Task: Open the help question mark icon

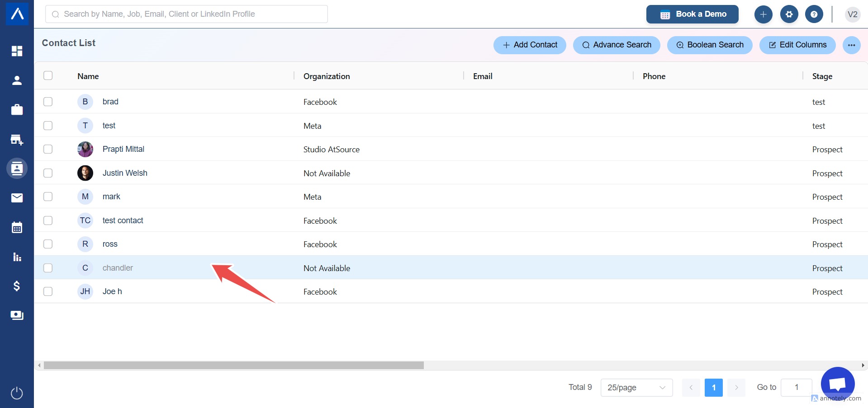Action: tap(814, 14)
